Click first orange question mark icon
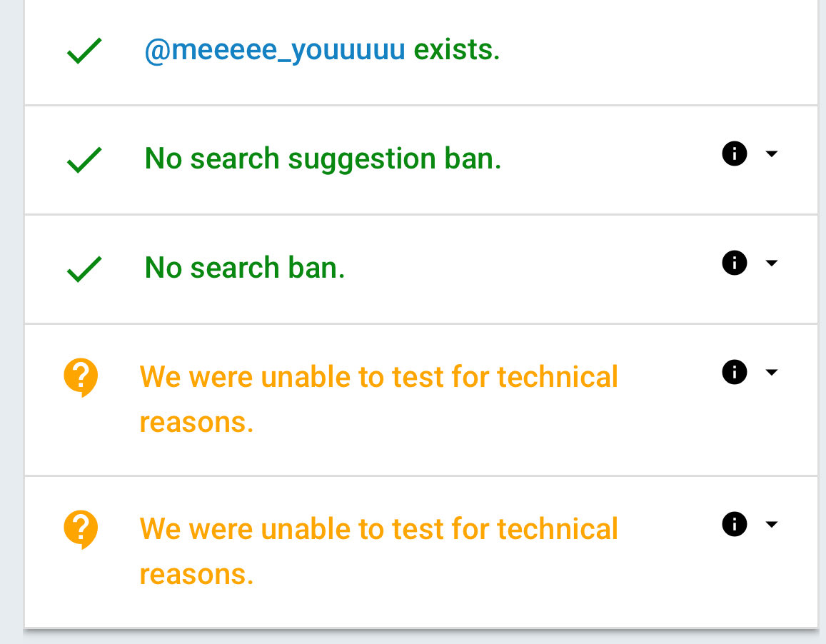 [81, 376]
